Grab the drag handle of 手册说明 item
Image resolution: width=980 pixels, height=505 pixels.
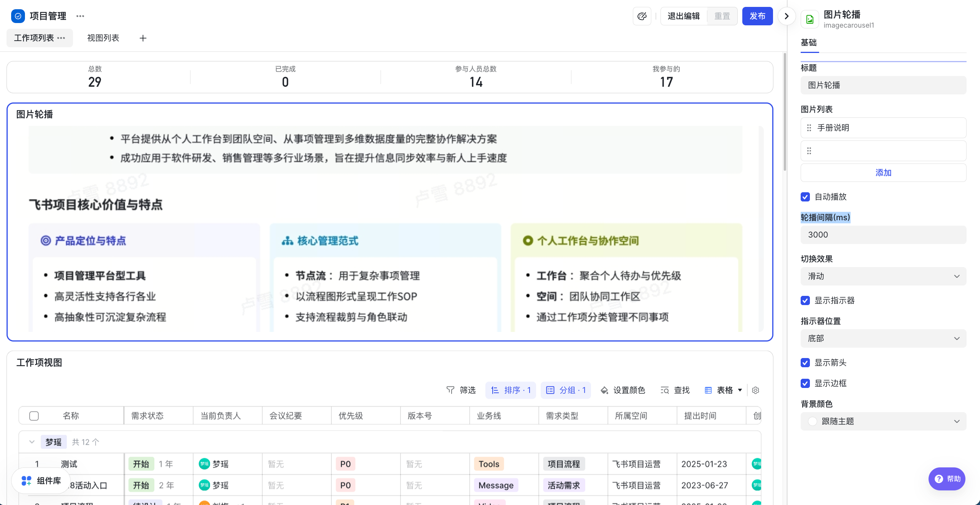[x=809, y=128]
